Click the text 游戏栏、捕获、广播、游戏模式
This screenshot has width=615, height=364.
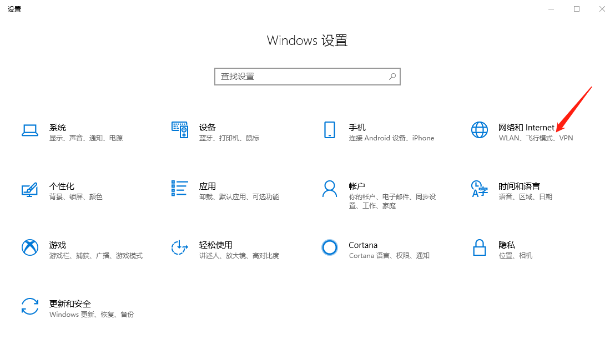click(x=96, y=256)
